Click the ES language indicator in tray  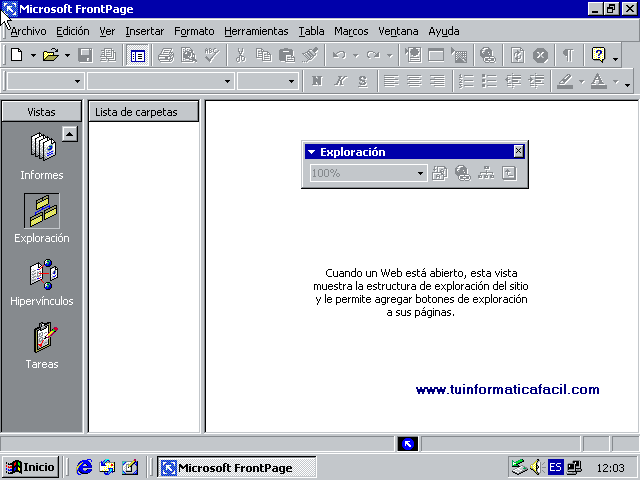click(x=555, y=467)
